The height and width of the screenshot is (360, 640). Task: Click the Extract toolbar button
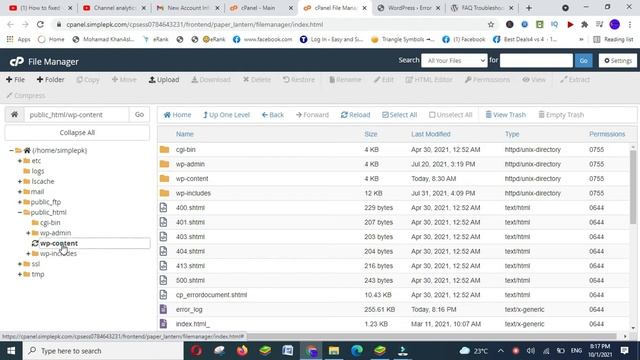[575, 80]
